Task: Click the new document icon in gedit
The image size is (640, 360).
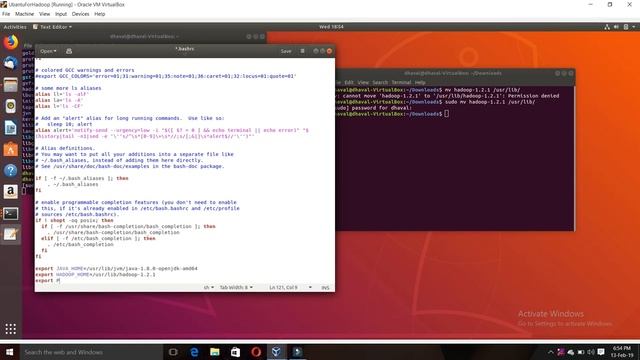Action: coord(69,51)
